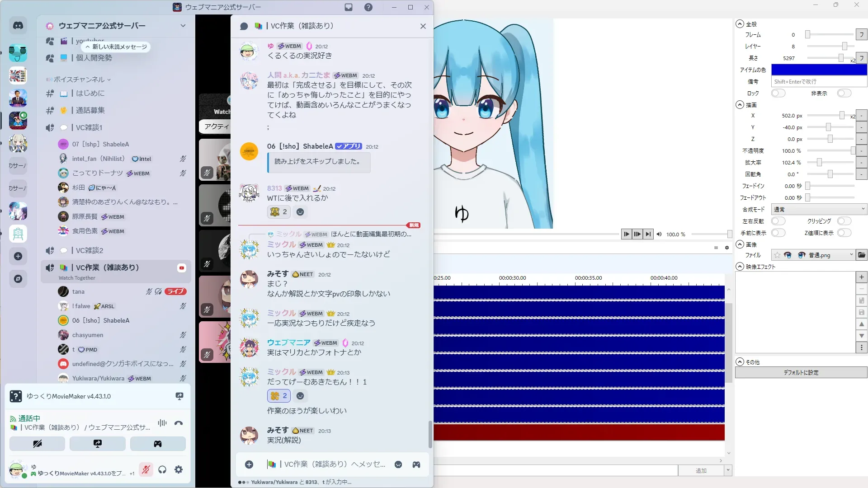Open the 合成モード dropdown showing 通常
The image size is (868, 488).
coord(819,209)
